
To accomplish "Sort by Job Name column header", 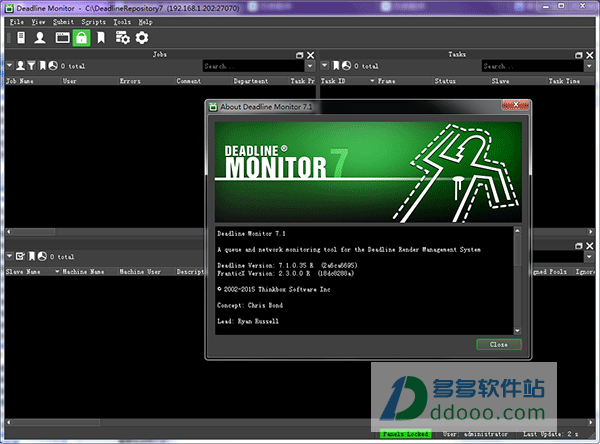I will [33, 81].
